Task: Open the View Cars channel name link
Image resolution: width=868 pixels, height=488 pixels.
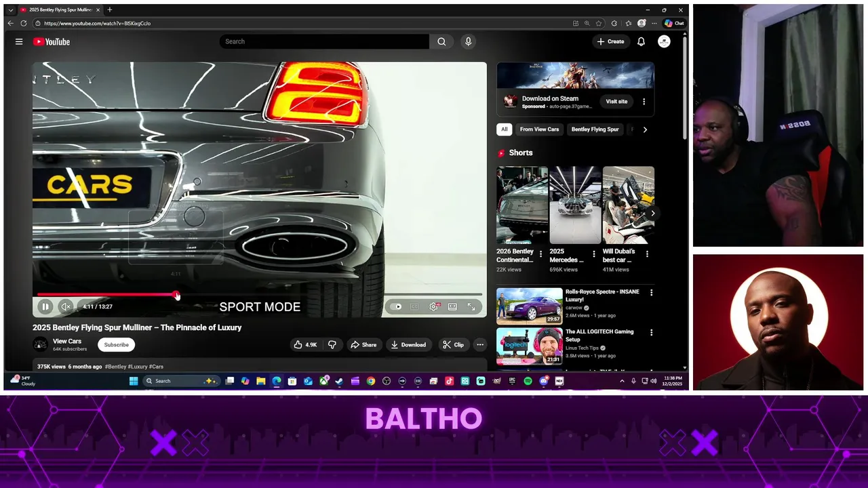Action: coord(67,341)
